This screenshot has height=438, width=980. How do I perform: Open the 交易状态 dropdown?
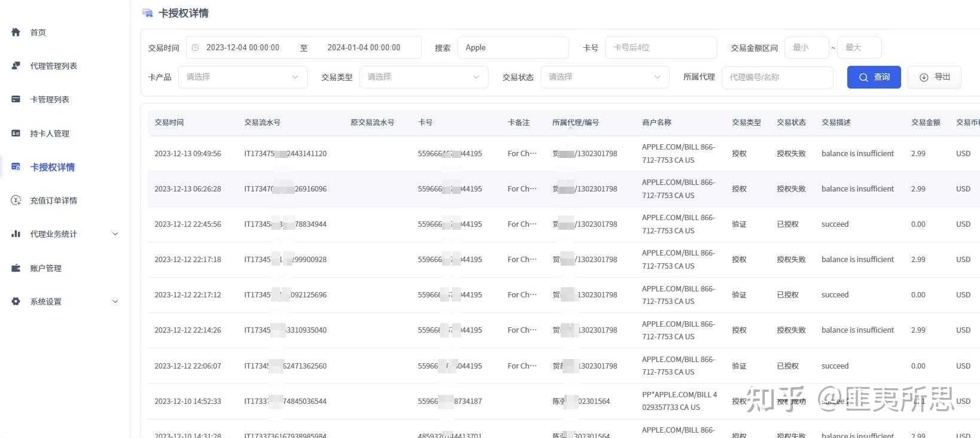click(x=605, y=77)
